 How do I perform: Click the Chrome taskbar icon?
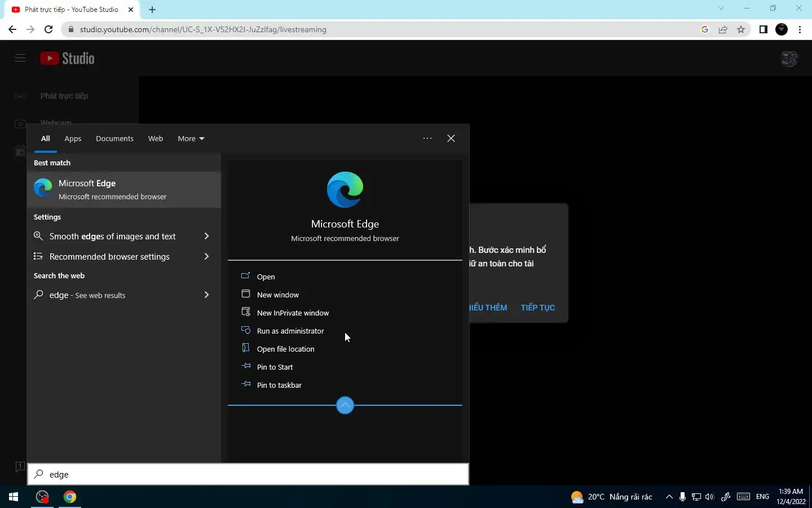pyautogui.click(x=70, y=497)
